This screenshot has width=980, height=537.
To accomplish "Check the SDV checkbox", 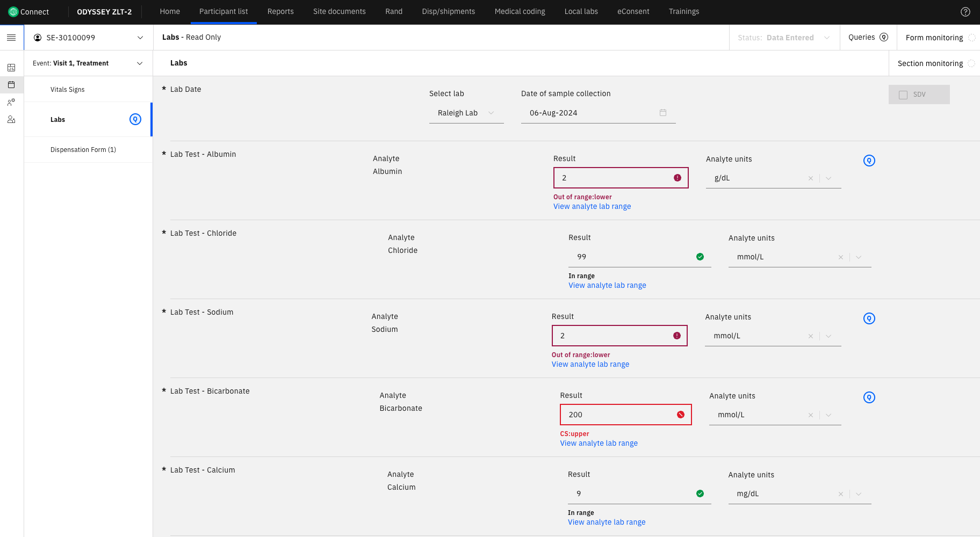I will pos(903,95).
